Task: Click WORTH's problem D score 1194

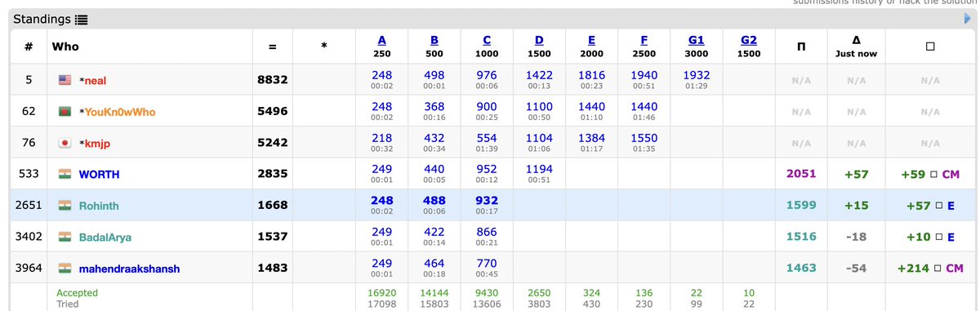Action: (539, 169)
